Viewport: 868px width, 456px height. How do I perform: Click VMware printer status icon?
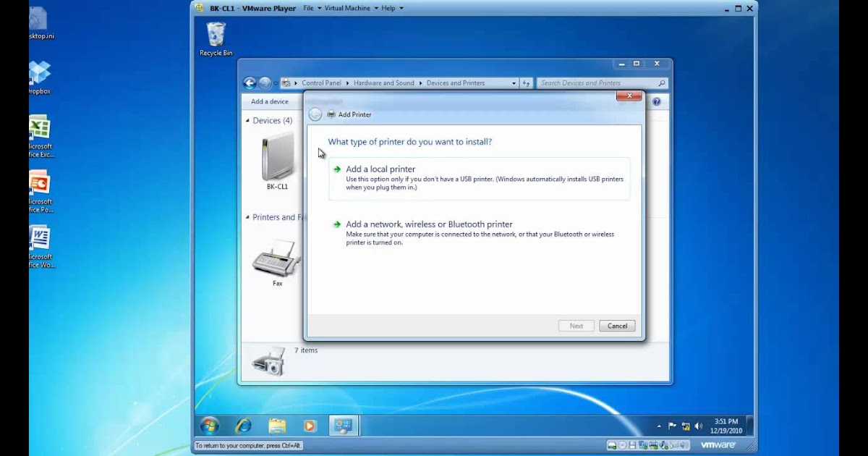coord(654,445)
